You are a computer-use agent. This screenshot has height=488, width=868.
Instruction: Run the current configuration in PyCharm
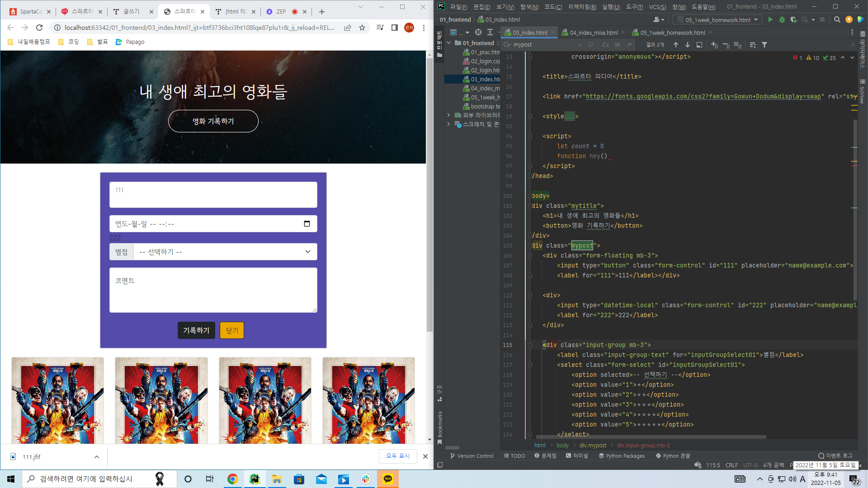point(770,19)
